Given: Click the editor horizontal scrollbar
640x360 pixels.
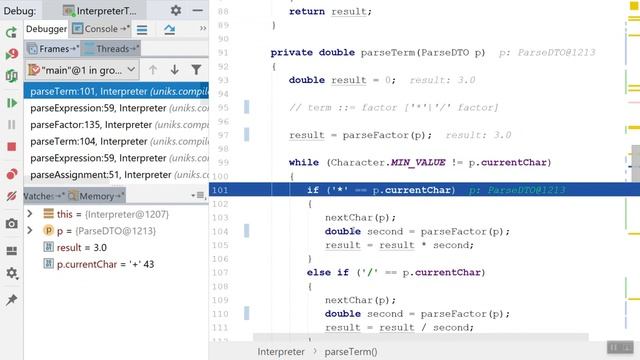Looking at the screenshot, I should (x=421, y=337).
